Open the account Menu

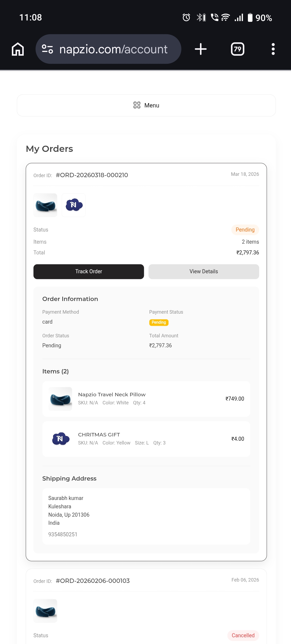(146, 105)
